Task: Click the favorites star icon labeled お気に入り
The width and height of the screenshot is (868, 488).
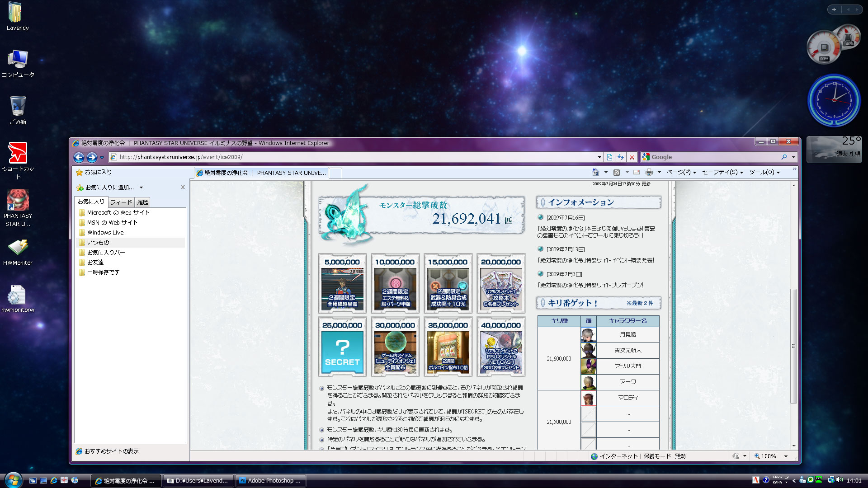Action: [94, 172]
